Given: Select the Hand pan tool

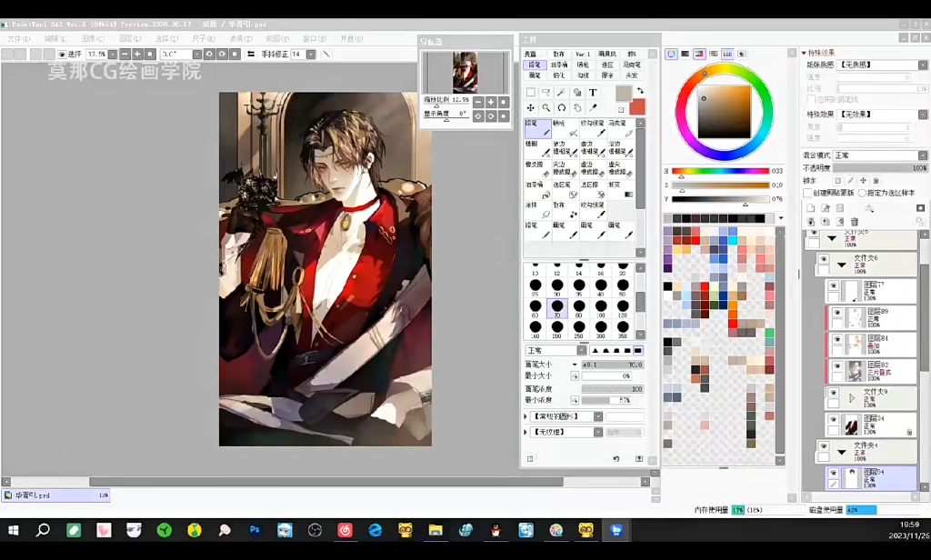Looking at the screenshot, I should [x=577, y=108].
